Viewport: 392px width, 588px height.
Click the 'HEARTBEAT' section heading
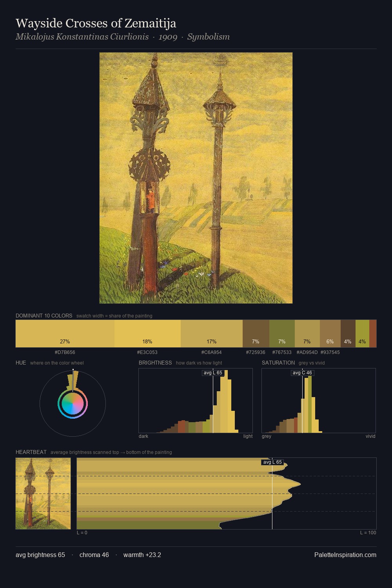click(31, 452)
